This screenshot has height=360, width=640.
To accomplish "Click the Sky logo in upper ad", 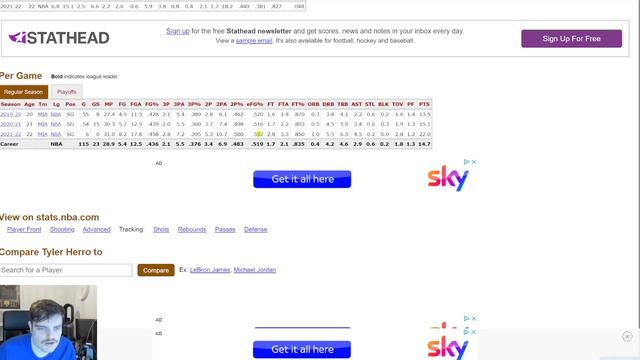I will click(448, 178).
